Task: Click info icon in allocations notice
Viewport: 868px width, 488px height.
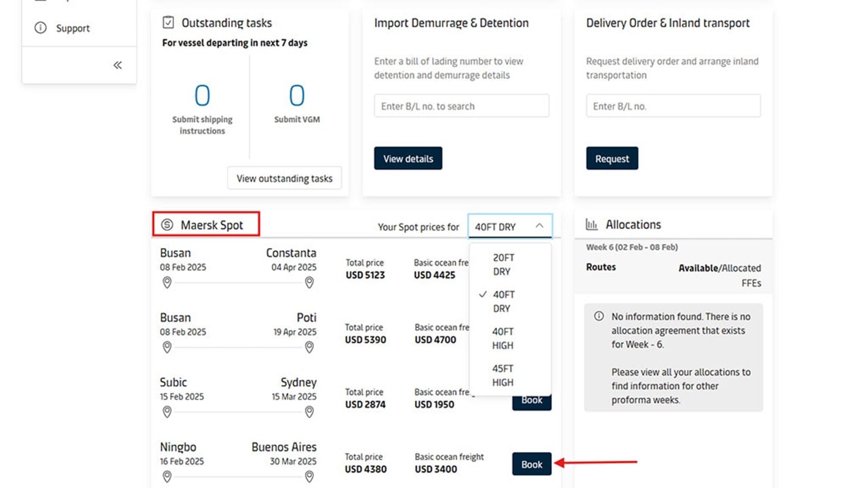Action: click(x=599, y=317)
